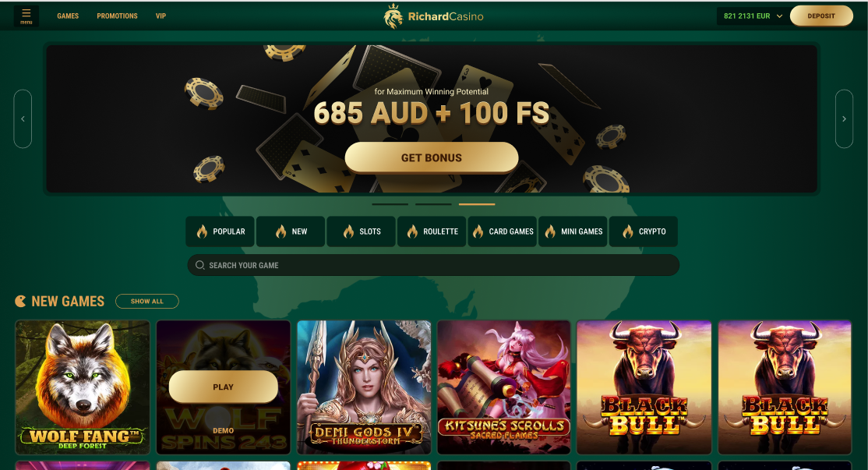Focus the Search Your Game field

(x=433, y=265)
